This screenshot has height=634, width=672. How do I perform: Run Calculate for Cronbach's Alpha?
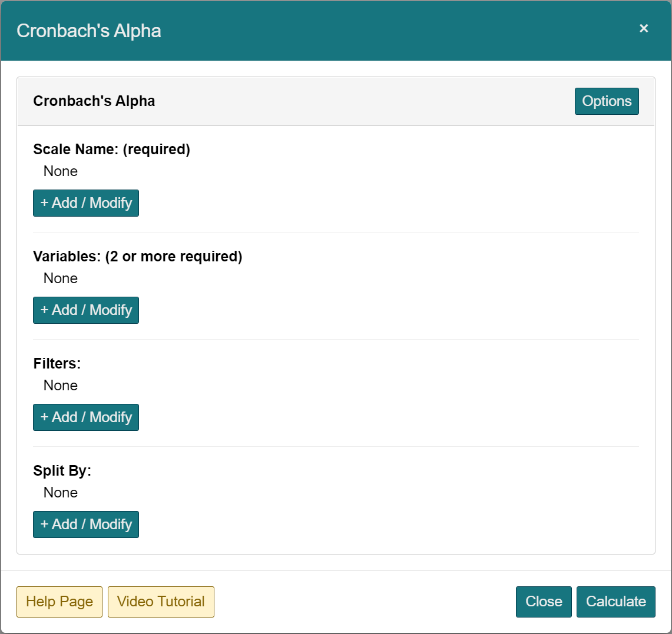615,602
